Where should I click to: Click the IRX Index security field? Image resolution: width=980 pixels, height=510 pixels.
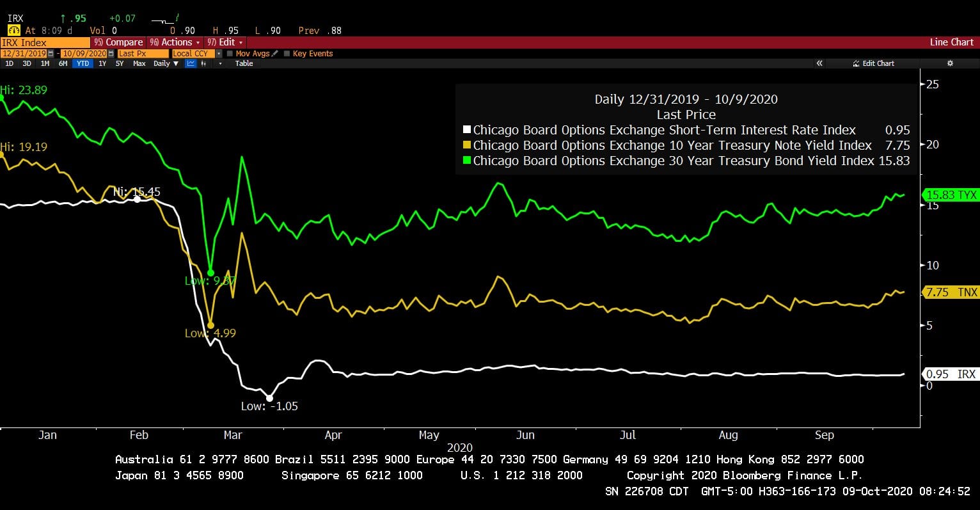tap(45, 42)
